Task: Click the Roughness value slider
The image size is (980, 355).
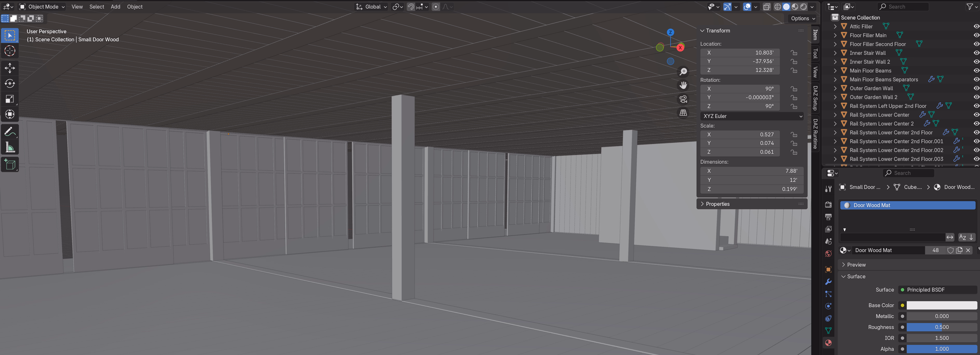Action: click(x=941, y=327)
